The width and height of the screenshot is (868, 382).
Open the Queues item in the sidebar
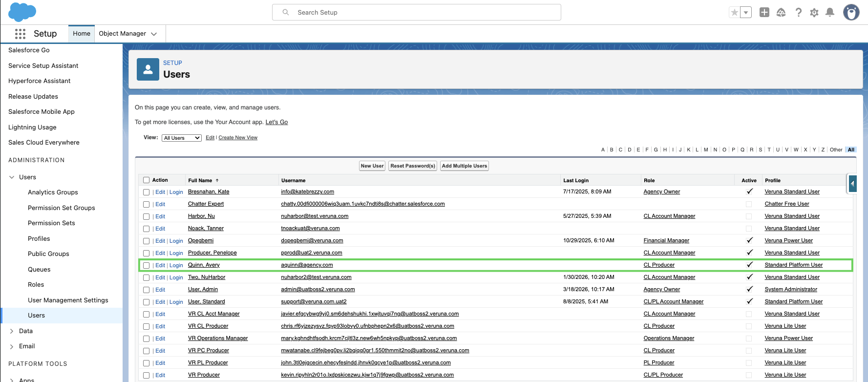[x=39, y=270]
